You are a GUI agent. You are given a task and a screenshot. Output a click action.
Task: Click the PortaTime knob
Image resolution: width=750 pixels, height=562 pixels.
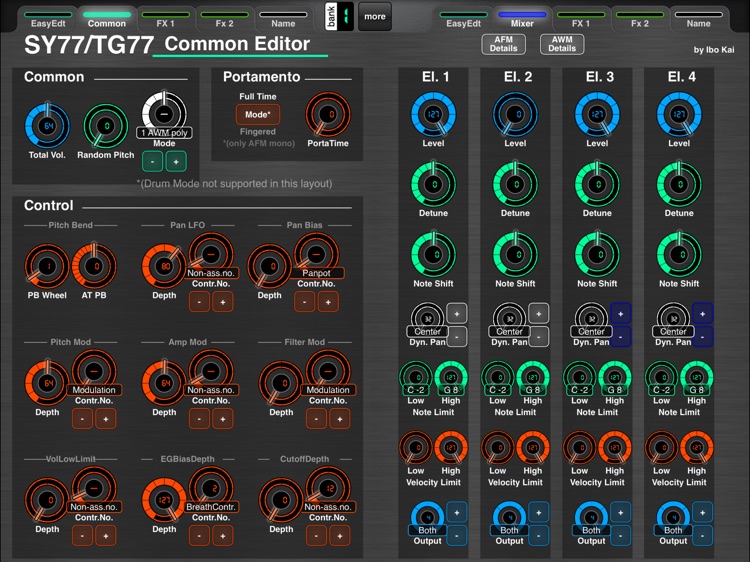click(328, 114)
